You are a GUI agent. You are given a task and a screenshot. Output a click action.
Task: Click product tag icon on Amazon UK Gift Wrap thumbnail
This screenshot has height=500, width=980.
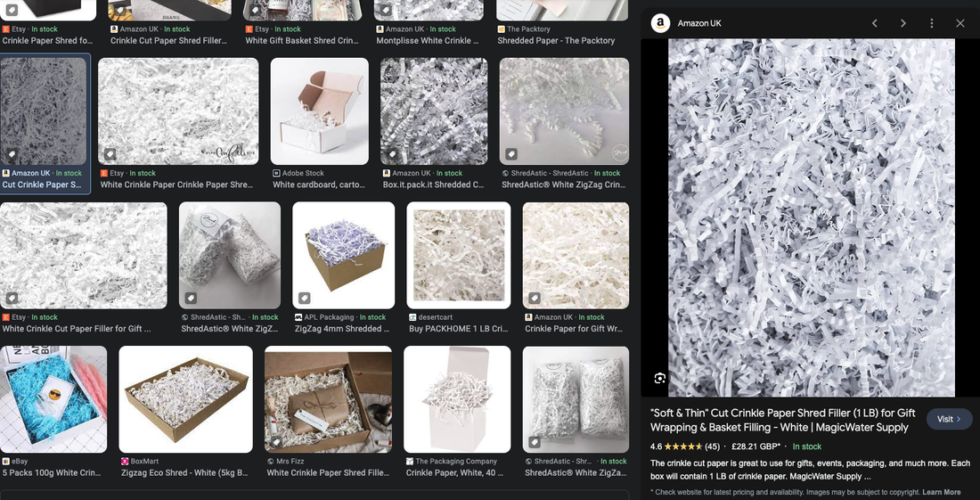coord(535,298)
